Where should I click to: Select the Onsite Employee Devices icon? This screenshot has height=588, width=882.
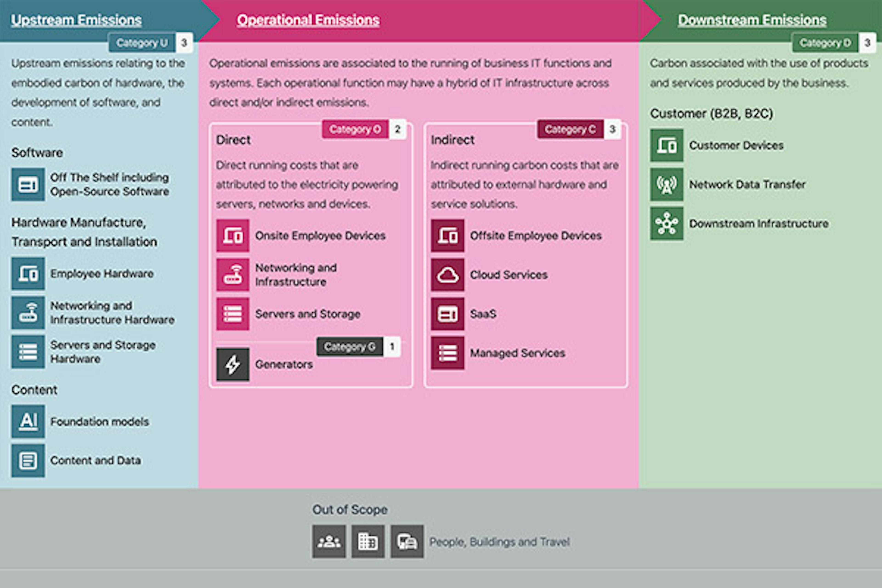point(232,235)
